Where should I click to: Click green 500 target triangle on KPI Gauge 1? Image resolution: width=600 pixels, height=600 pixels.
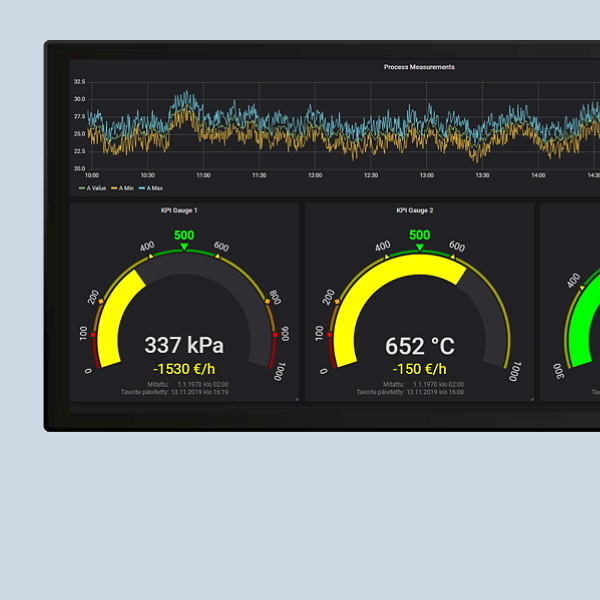coord(184,247)
